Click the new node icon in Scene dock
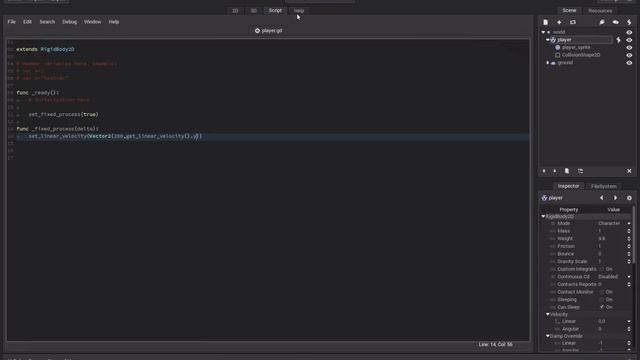640x360 pixels. click(545, 22)
